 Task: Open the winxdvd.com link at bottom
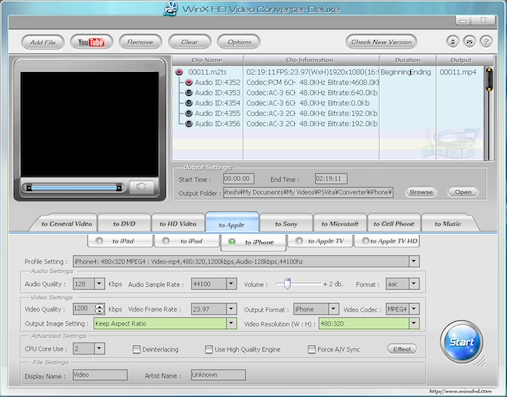click(460, 391)
